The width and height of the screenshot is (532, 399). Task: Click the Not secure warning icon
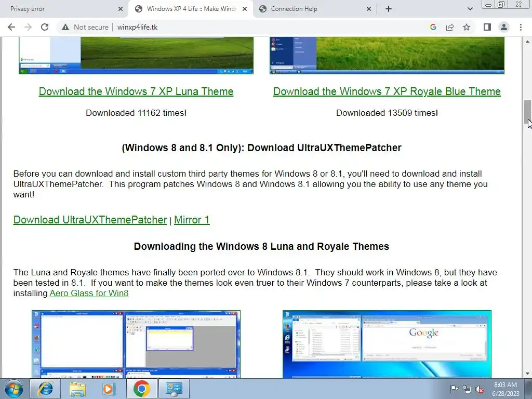[65, 27]
